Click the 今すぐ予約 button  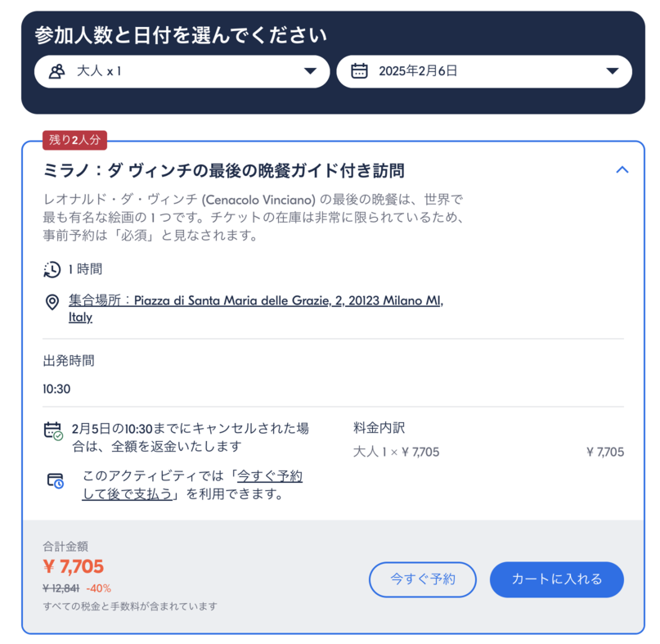pyautogui.click(x=422, y=579)
